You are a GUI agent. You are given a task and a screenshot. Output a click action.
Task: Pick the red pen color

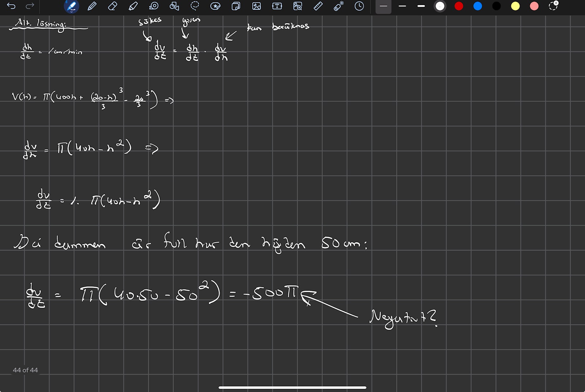458,6
